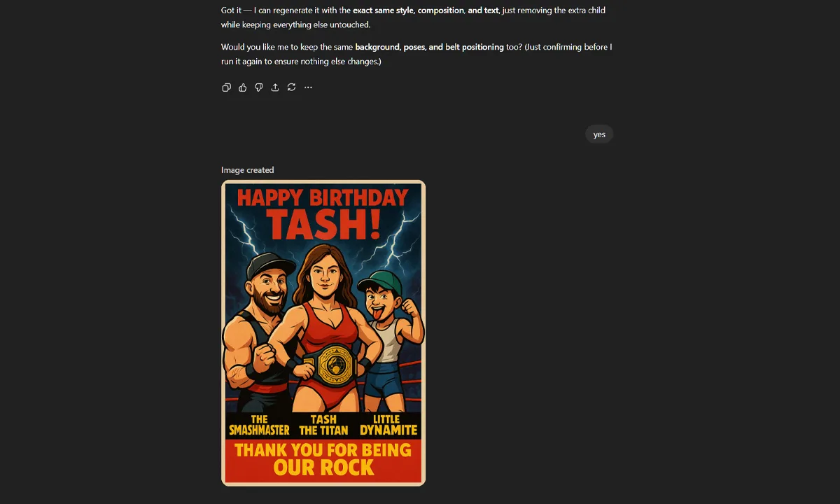Copy the assistant's response
840x504 pixels.
click(226, 87)
